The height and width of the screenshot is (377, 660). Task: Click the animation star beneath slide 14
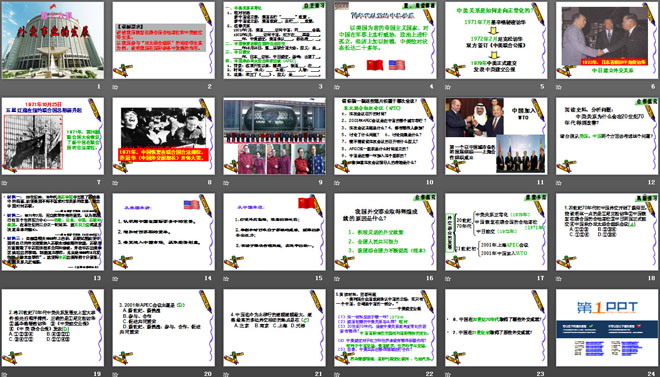[x=115, y=278]
